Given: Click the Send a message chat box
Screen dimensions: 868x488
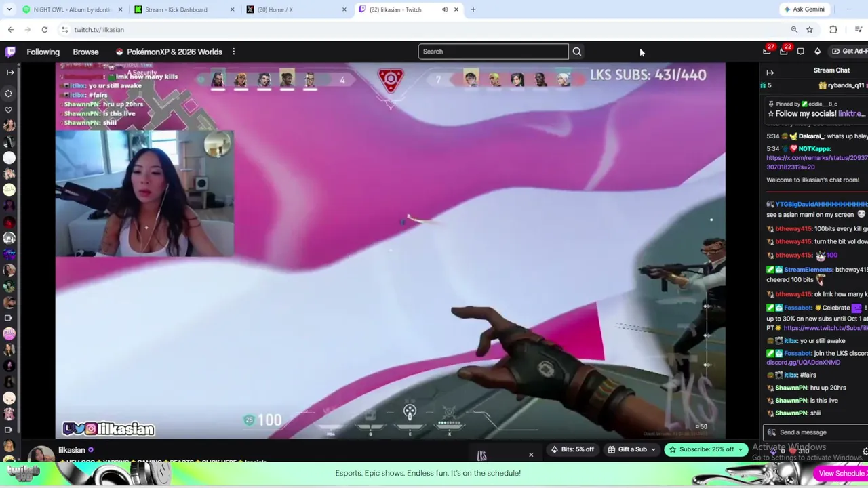Looking at the screenshot, I should [x=816, y=432].
